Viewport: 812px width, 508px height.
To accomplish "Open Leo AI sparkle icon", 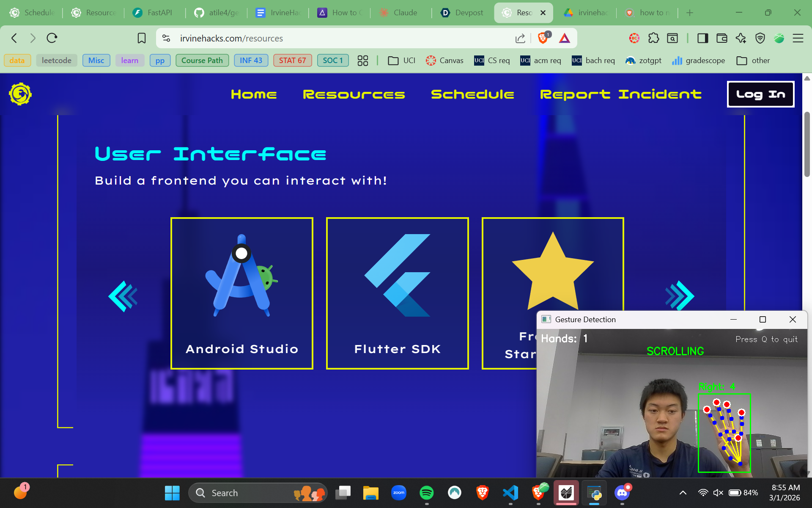I will click(741, 38).
